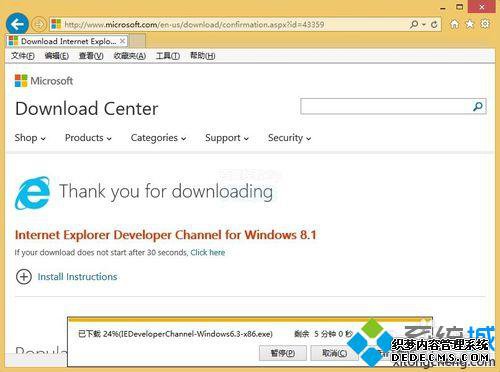500x372 pixels.
Task: Click the 暂停(P) pause button
Action: 283,353
